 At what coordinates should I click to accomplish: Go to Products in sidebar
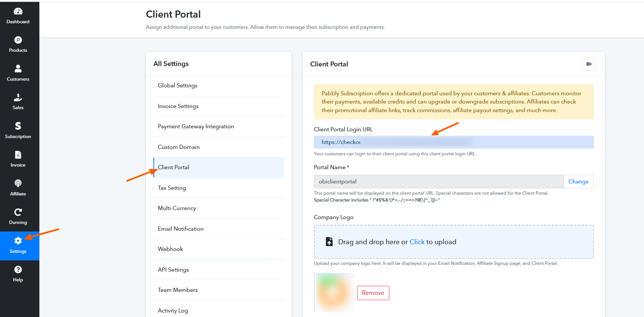[18, 40]
